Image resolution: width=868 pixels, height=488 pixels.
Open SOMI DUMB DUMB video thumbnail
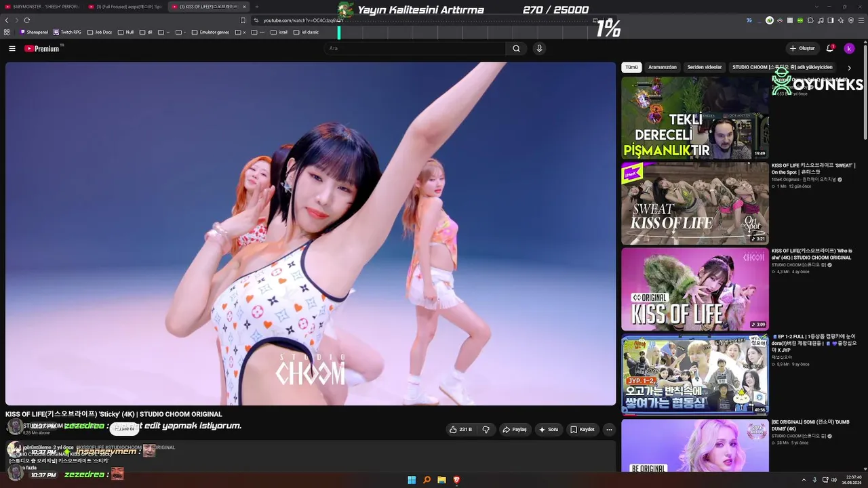[x=695, y=446]
